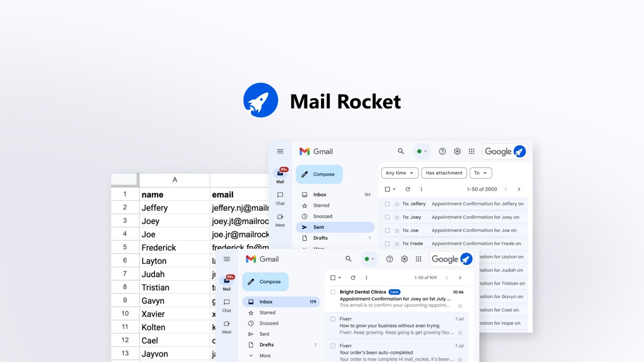Open Chat in the front Gmail window's side rail
Image resolution: width=644 pixels, height=362 pixels.
pyautogui.click(x=227, y=306)
